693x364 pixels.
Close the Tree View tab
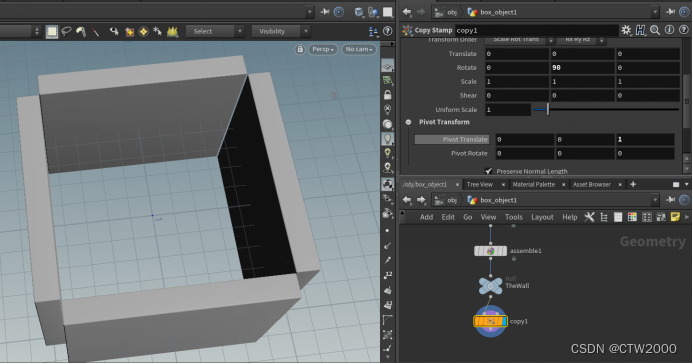click(503, 184)
